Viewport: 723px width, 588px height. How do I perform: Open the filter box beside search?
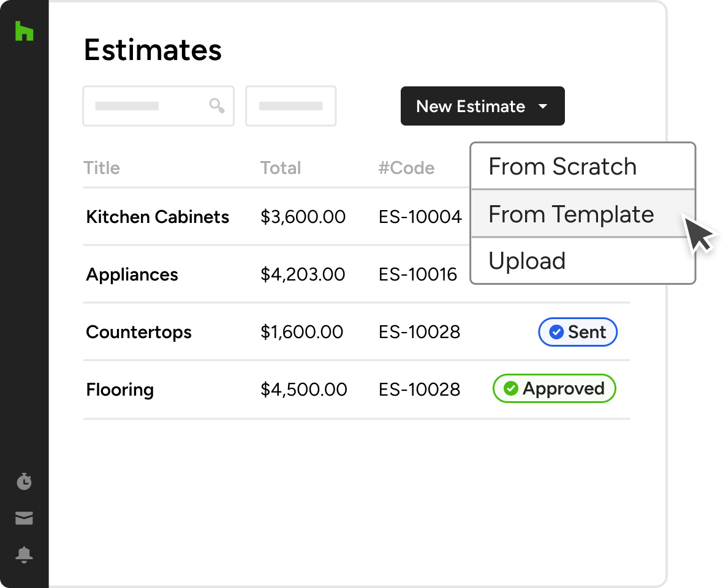290,106
